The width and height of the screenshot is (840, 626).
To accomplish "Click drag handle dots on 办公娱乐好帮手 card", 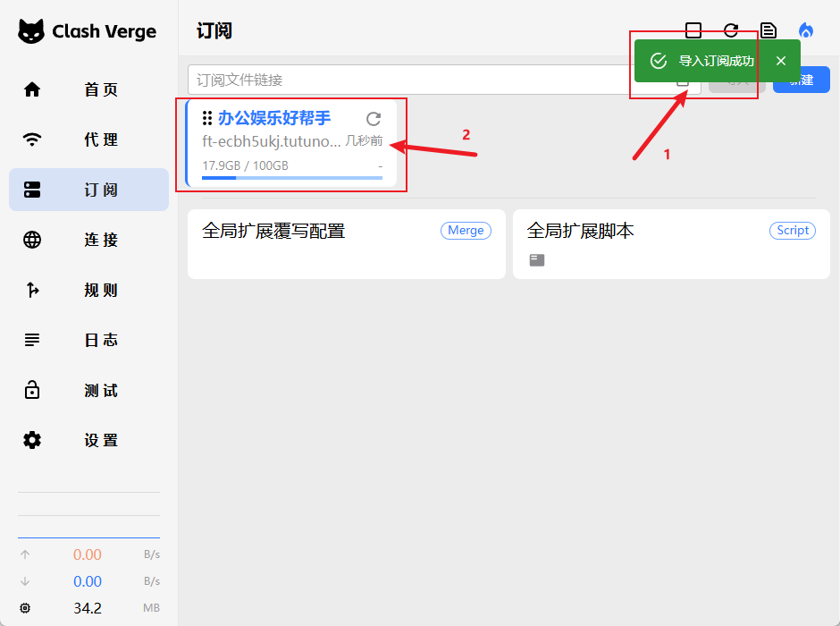I will click(207, 118).
